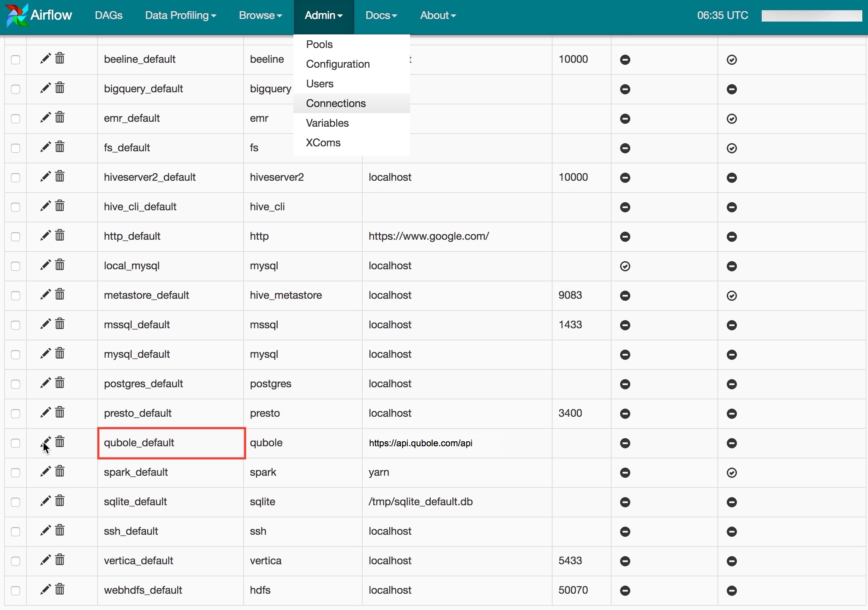
Task: Select the http_default row checkbox
Action: 16,237
